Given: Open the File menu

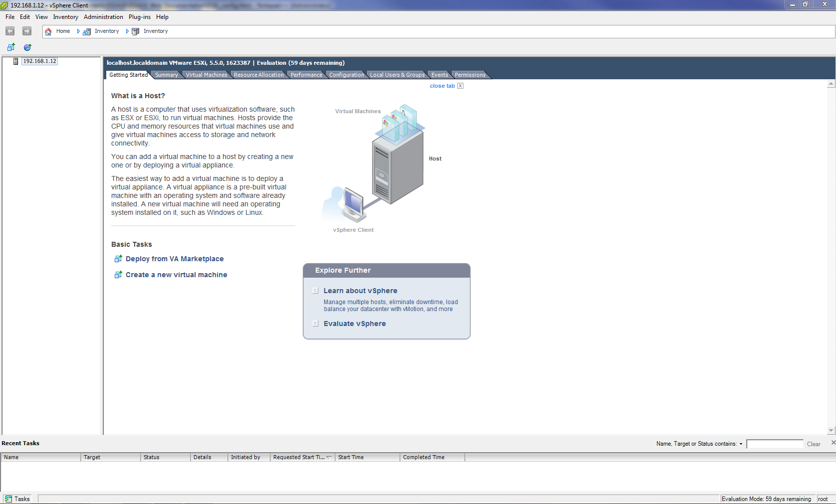Looking at the screenshot, I should [x=10, y=17].
